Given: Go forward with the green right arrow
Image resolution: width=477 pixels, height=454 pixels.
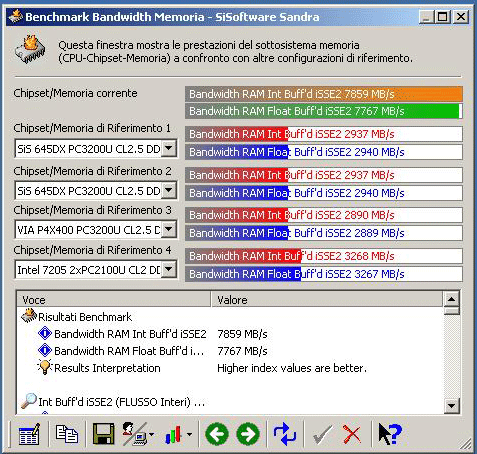Looking at the screenshot, I should [248, 434].
